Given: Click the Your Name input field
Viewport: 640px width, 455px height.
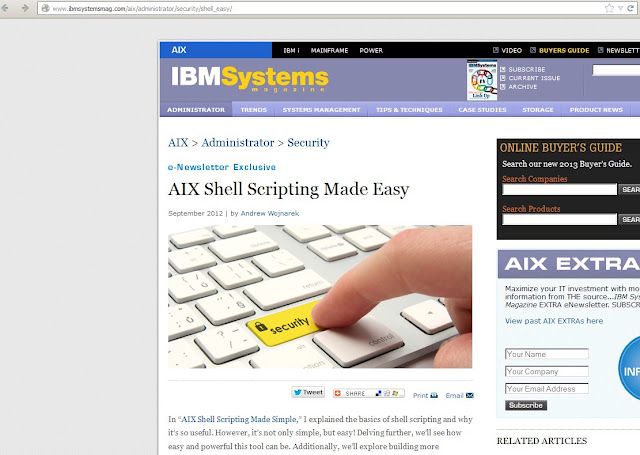Looking at the screenshot, I should (x=547, y=354).
